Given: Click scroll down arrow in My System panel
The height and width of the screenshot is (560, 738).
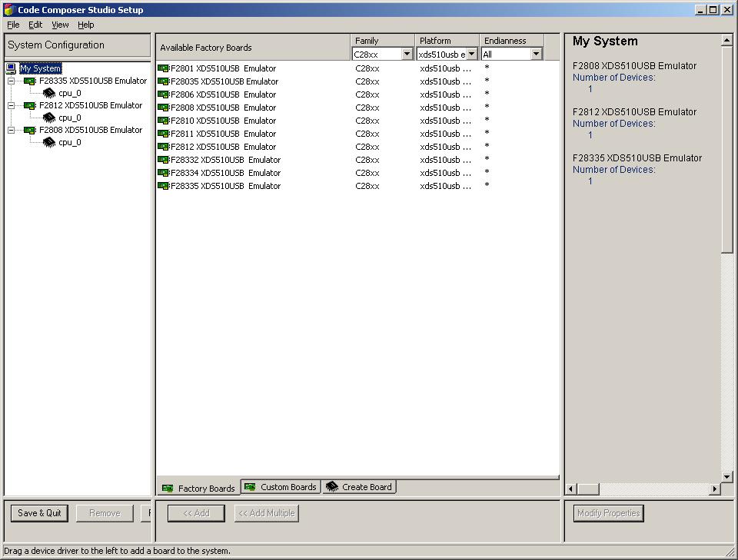Looking at the screenshot, I should pos(726,477).
